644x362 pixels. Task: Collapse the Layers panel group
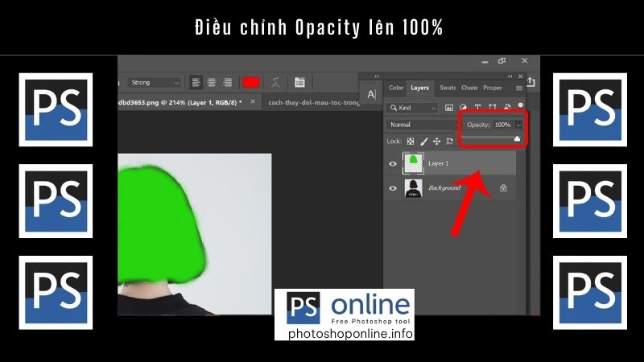[x=510, y=76]
